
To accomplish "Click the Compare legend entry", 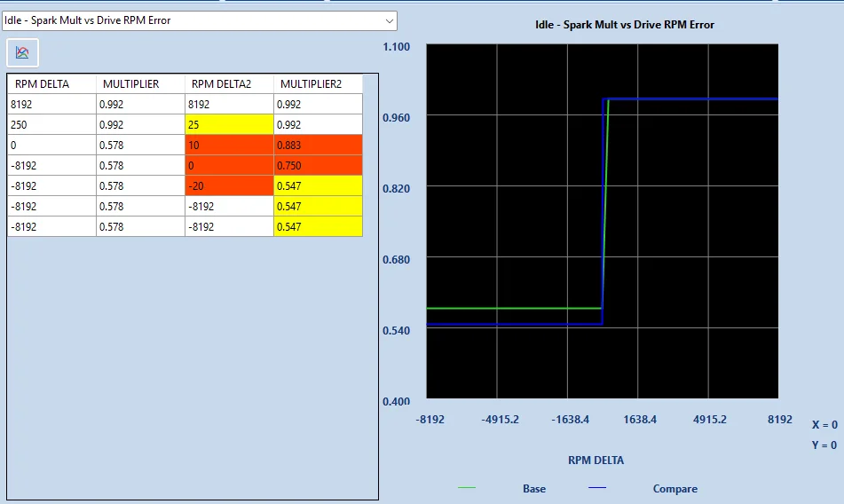I will click(675, 489).
